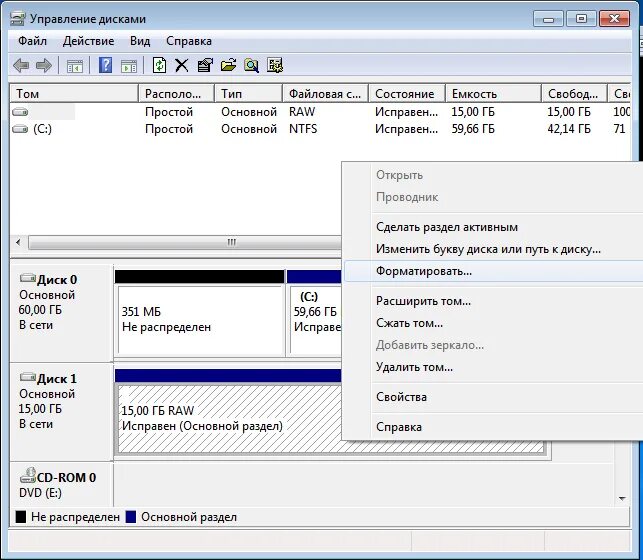Image resolution: width=643 pixels, height=560 pixels.
Task: Click the Диск 1 disk icon
Action: click(28, 377)
